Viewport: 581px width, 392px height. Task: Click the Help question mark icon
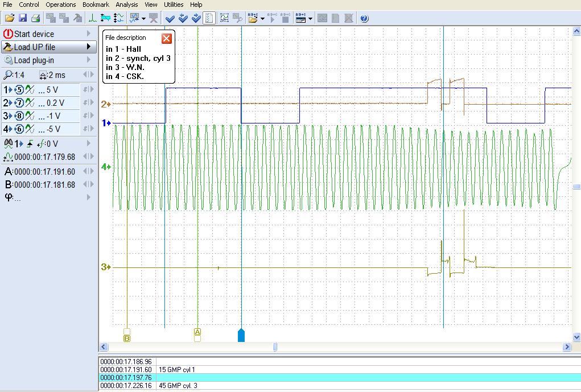tap(364, 18)
